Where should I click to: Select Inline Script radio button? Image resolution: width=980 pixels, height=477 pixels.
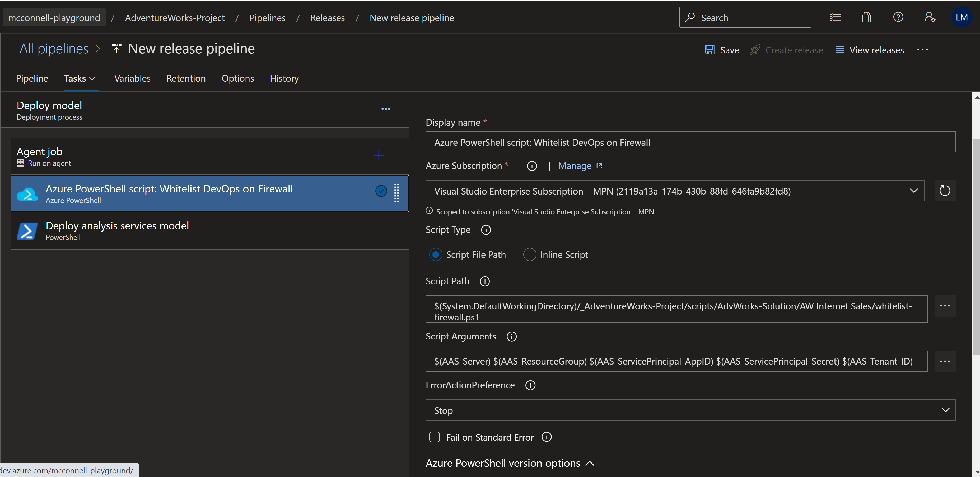point(530,255)
